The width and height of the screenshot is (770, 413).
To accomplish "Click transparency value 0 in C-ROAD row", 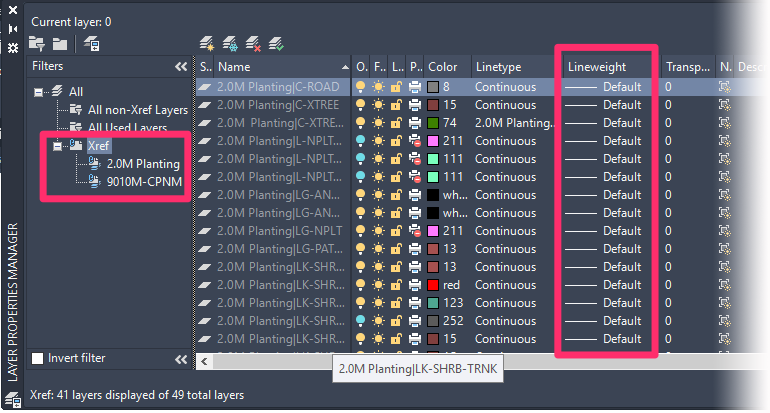I will (668, 87).
